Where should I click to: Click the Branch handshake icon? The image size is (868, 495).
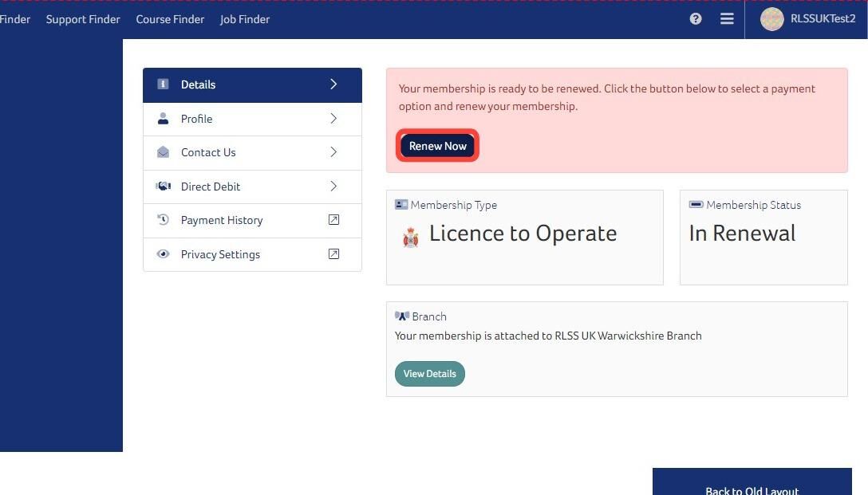[x=402, y=316]
